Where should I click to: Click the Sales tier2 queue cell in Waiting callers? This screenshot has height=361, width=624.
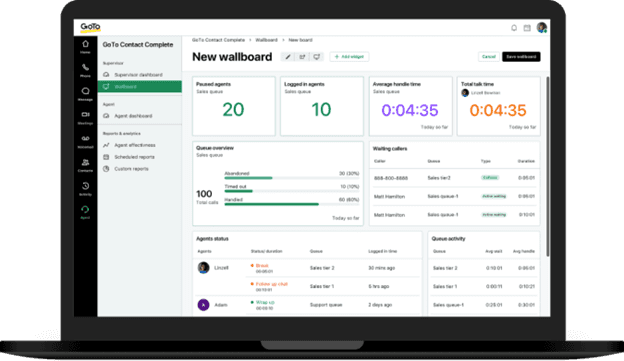[x=439, y=178]
